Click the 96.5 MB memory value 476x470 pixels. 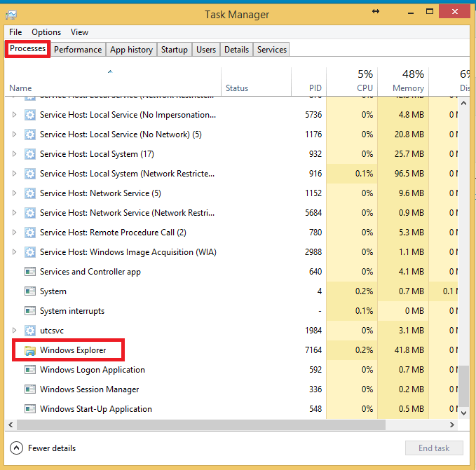point(409,174)
